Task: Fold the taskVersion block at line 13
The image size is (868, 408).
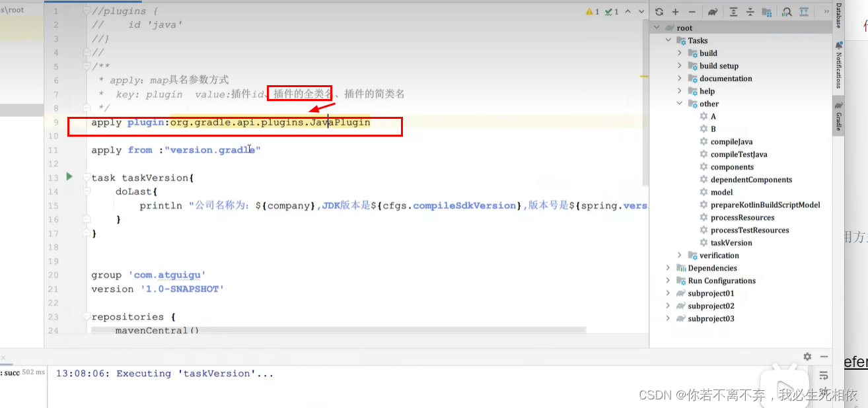Action: [x=87, y=178]
